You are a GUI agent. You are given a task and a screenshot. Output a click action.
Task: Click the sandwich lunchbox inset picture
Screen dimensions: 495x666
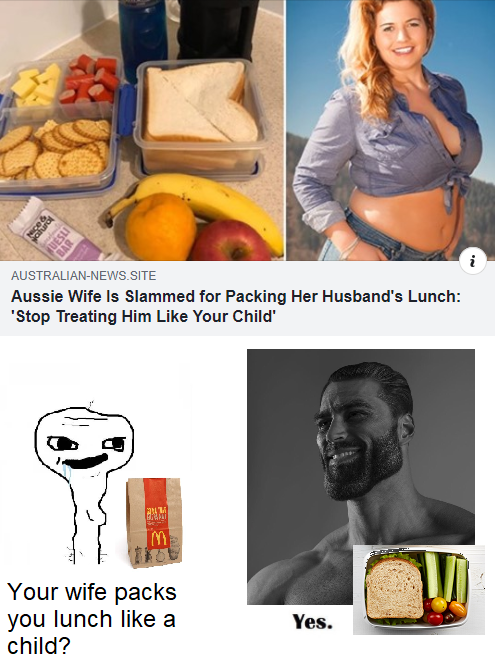click(419, 590)
